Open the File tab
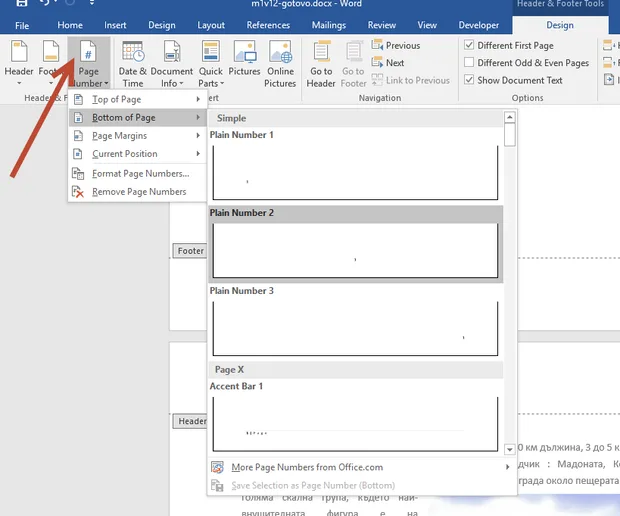The image size is (620, 516). (22, 25)
